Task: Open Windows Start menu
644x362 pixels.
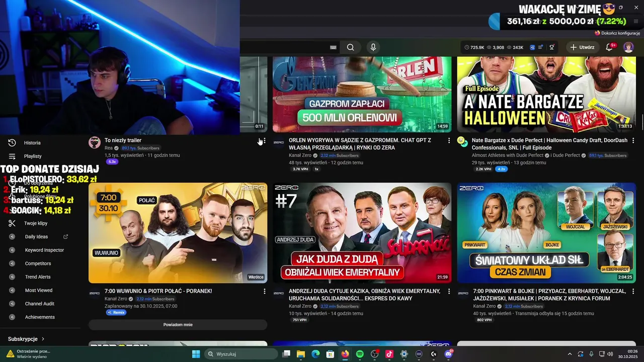Action: point(196,354)
